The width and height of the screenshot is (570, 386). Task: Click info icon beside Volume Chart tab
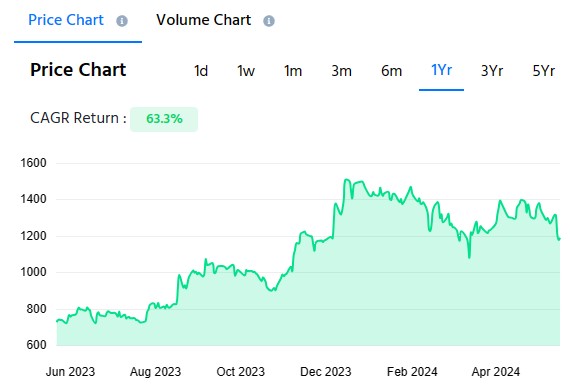[269, 21]
